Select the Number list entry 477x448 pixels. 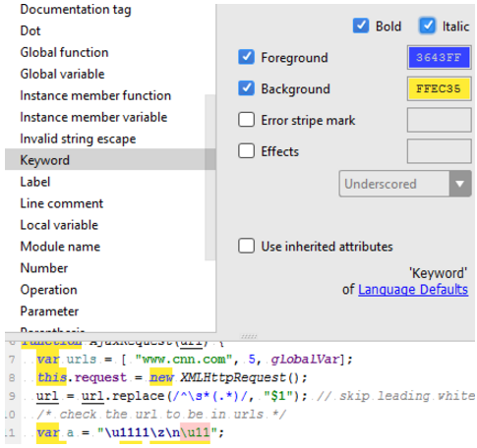(x=44, y=268)
